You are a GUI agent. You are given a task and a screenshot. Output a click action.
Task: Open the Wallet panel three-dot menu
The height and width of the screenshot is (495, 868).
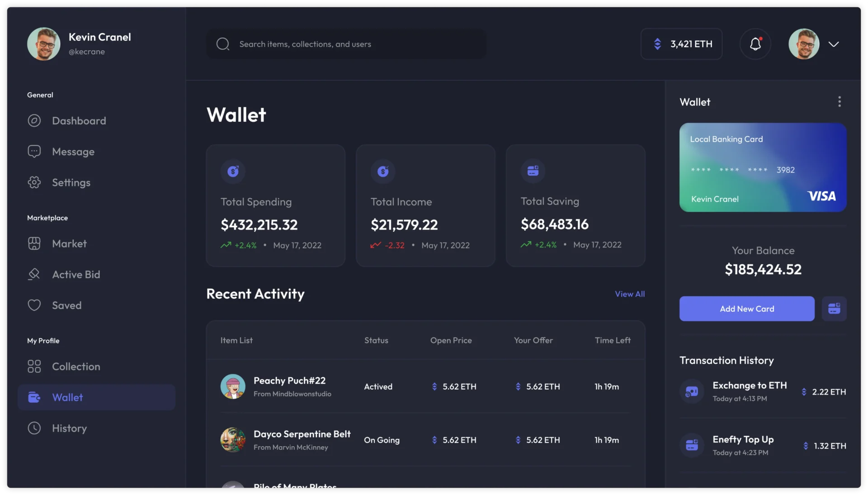coord(840,102)
